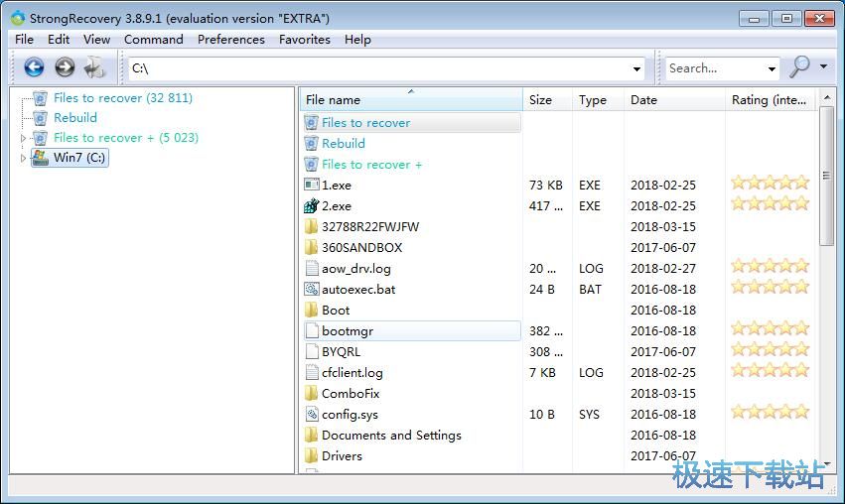This screenshot has height=504, width=845.
Task: Open the Command menu
Action: tap(153, 40)
